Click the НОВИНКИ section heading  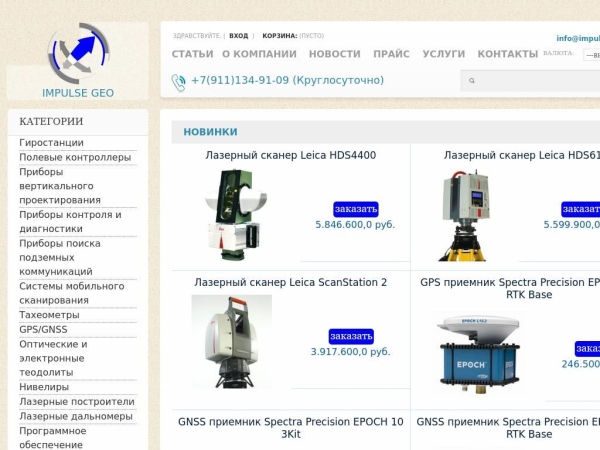(x=210, y=132)
